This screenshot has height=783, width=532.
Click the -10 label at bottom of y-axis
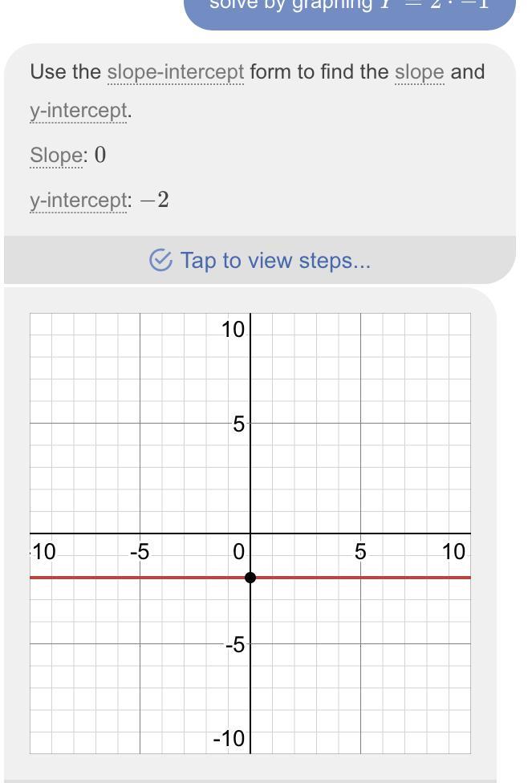pyautogui.click(x=229, y=739)
